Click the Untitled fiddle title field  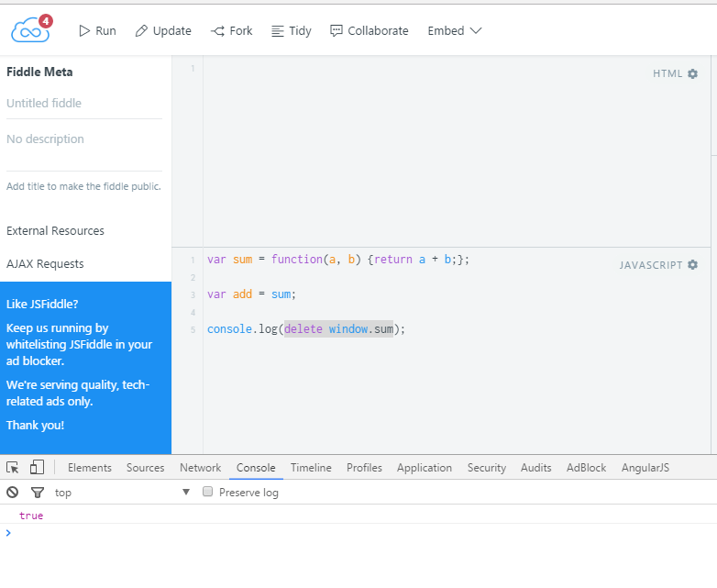tap(84, 104)
